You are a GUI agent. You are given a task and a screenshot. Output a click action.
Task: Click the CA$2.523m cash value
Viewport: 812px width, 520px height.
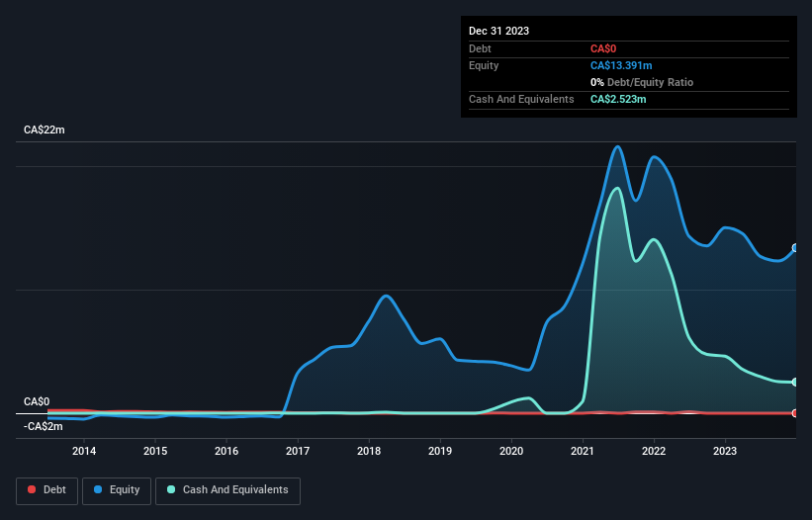pyautogui.click(x=618, y=99)
